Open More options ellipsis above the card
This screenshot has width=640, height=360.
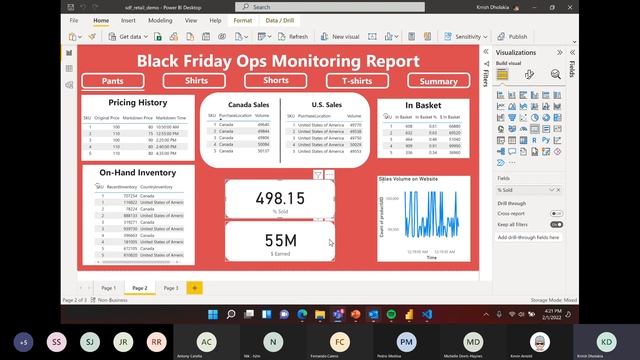329,175
